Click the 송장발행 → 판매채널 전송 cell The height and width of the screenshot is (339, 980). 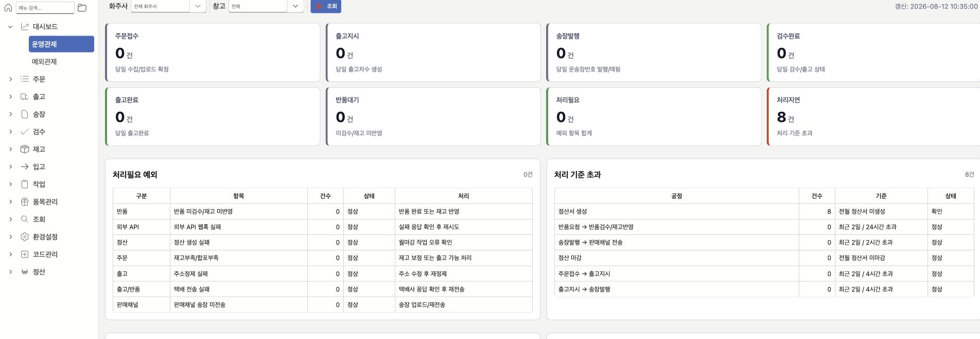pyautogui.click(x=677, y=242)
